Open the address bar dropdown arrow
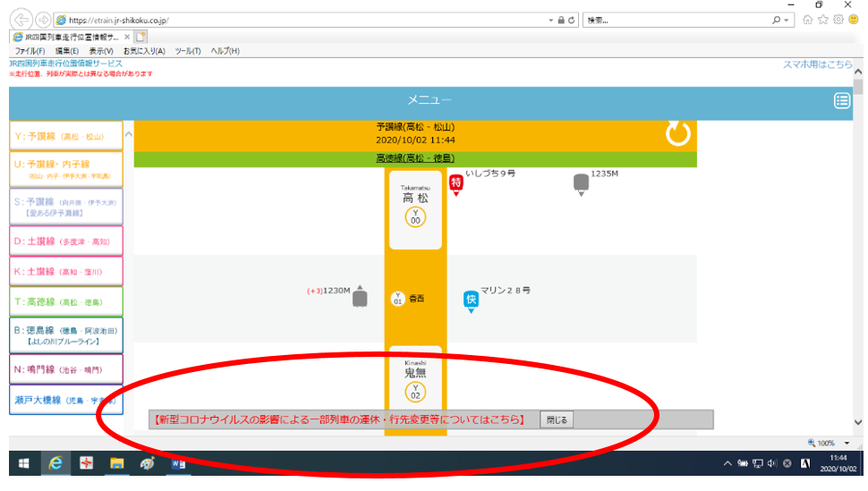 [x=551, y=21]
